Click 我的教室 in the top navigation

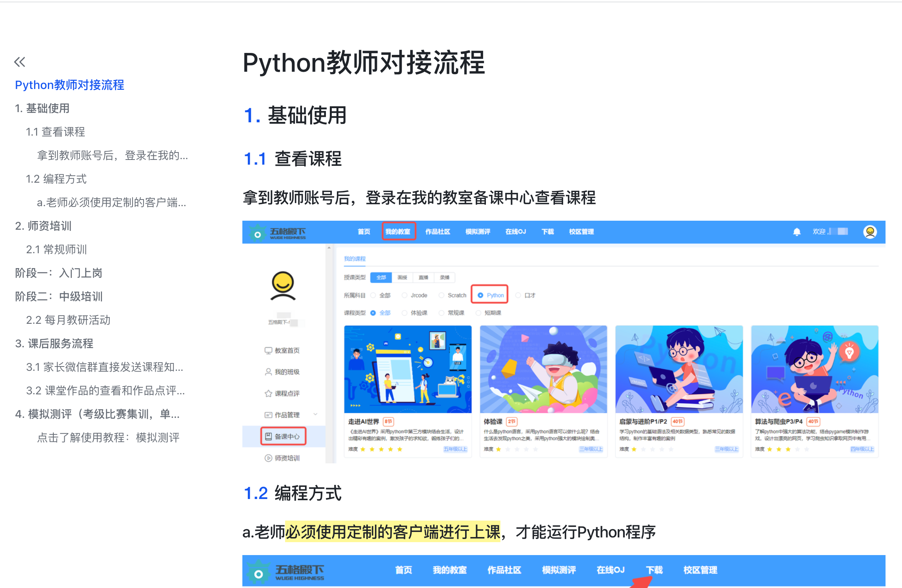[x=398, y=232]
